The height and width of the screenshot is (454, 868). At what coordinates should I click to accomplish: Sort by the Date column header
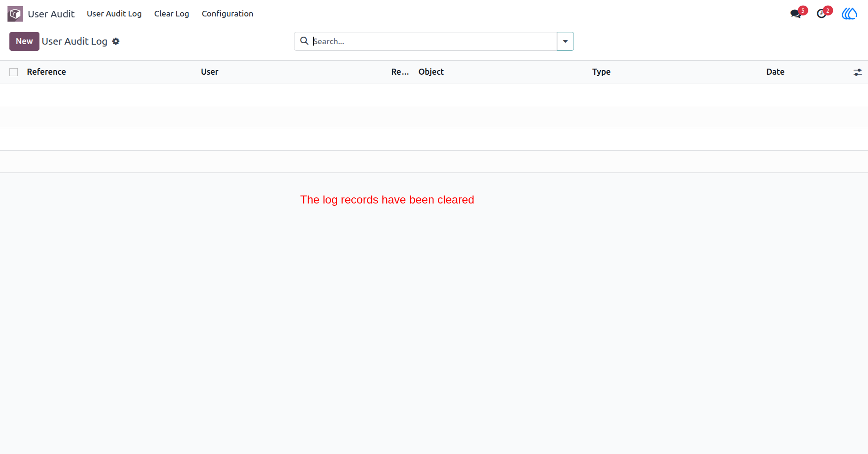coord(775,72)
